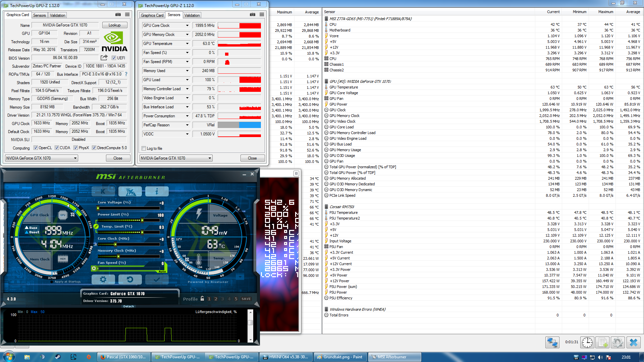Switch to the Sensors tab in left GPU-Z
This screenshot has width=644, height=362.
coord(39,15)
